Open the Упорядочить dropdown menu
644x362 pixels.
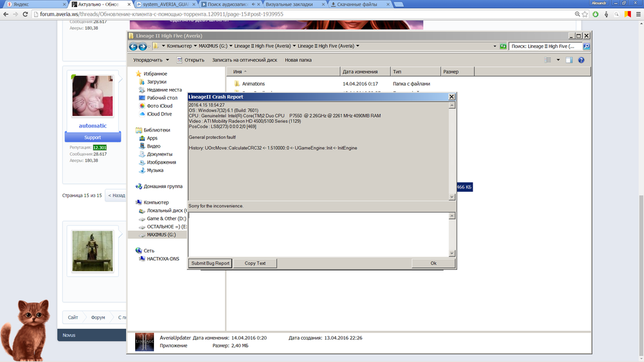click(151, 60)
